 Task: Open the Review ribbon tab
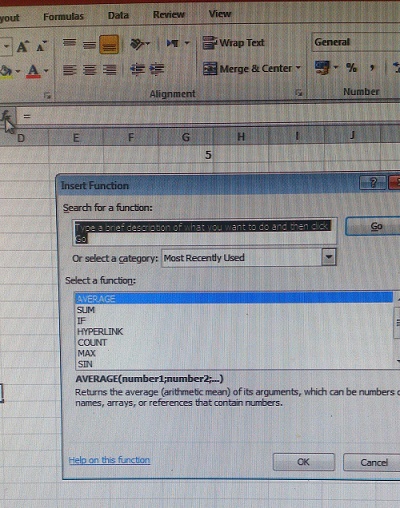[x=169, y=14]
